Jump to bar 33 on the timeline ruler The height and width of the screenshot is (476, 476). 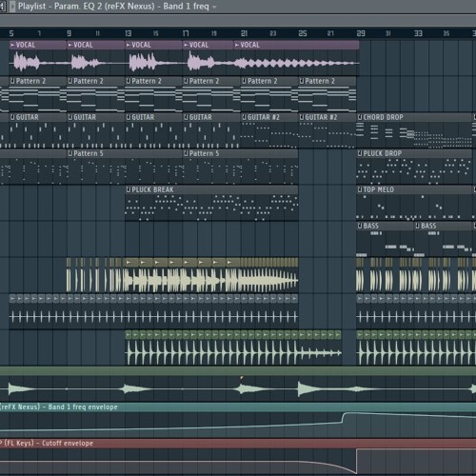[418, 33]
